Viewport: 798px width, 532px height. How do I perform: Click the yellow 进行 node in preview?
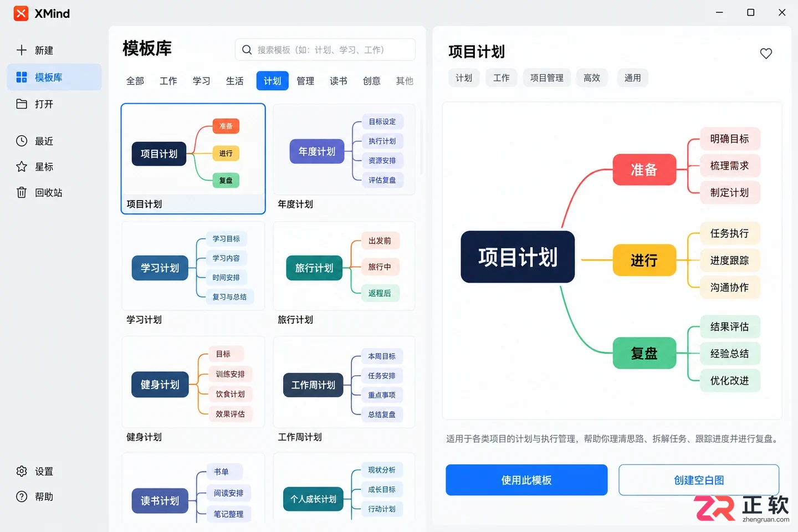644,260
